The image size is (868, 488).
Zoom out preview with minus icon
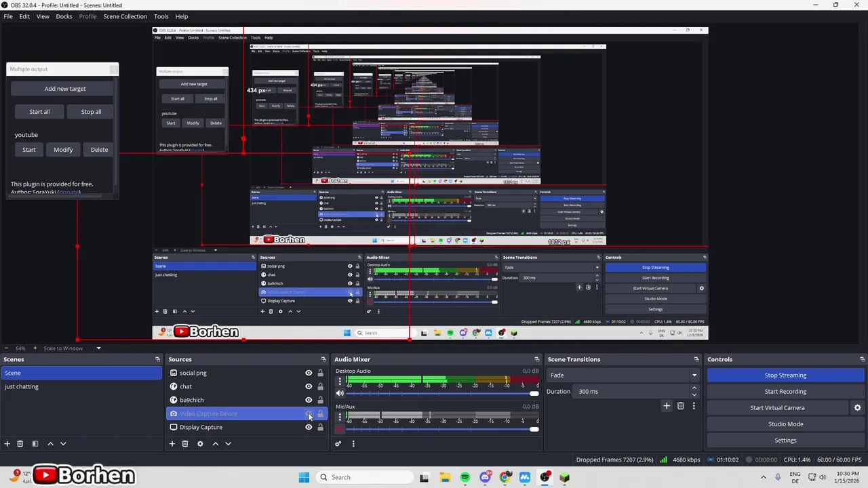(x=7, y=348)
